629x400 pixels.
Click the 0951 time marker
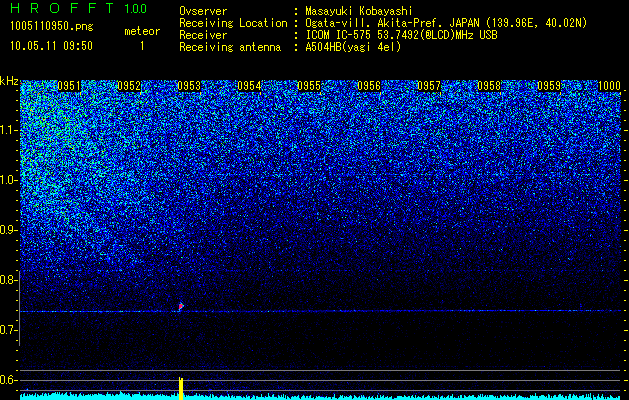pyautogui.click(x=69, y=86)
